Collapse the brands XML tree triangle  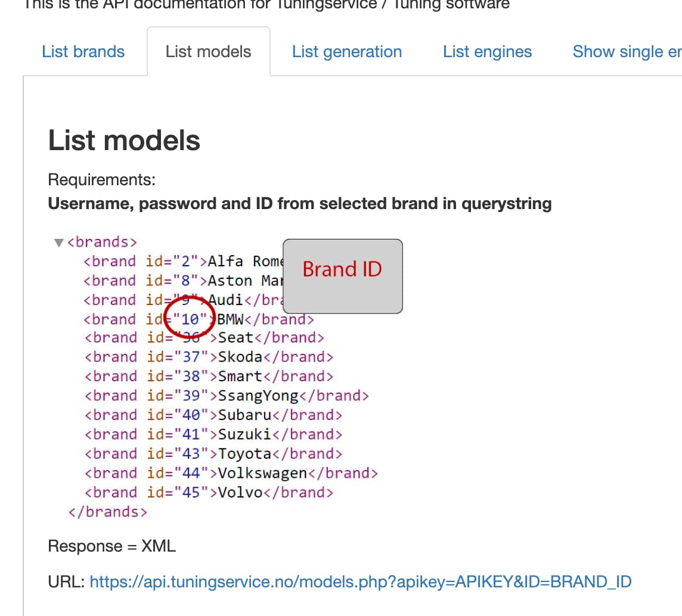pos(58,242)
